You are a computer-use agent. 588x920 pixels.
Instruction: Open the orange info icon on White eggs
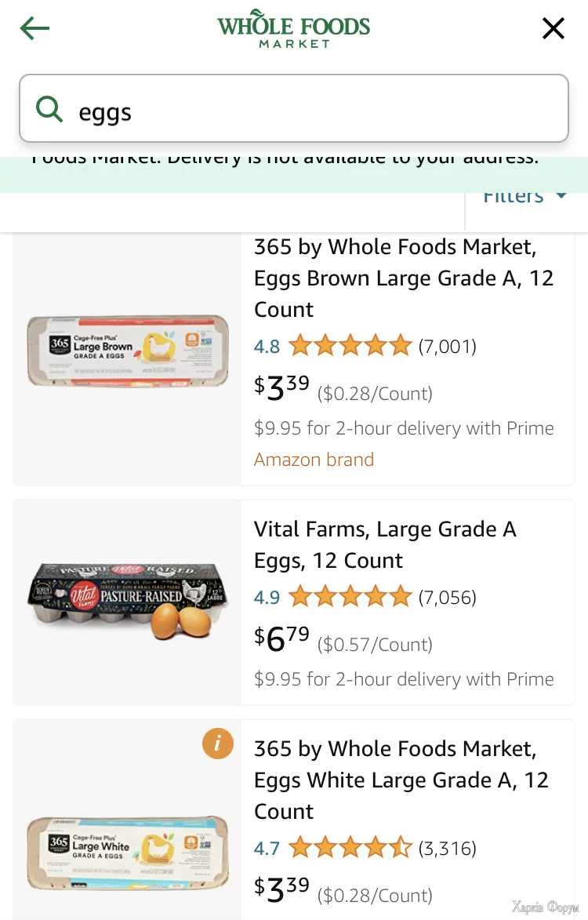[218, 743]
